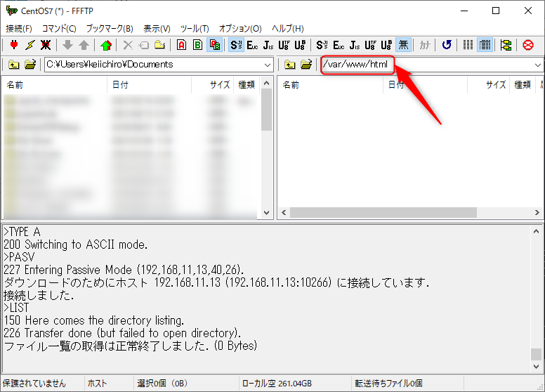The height and width of the screenshot is (392, 545).
Task: Open the 接続(F) menu
Action: 19,28
